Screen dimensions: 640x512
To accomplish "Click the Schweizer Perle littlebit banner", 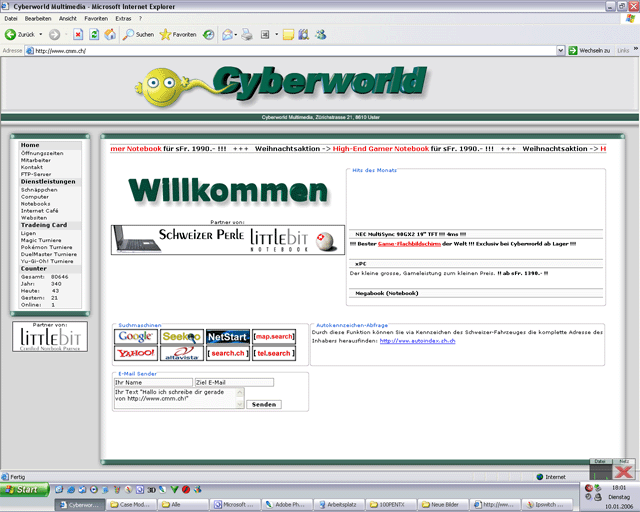I will 228,240.
